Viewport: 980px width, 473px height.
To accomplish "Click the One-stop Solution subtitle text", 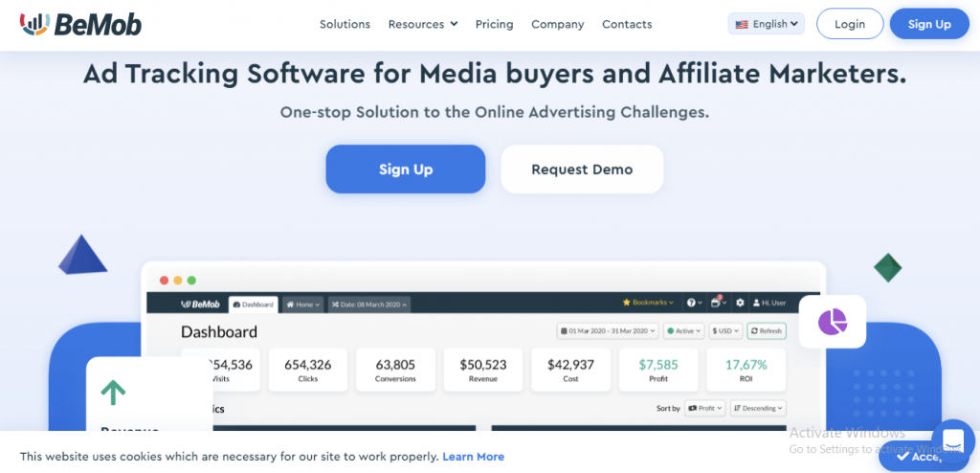I will coord(495,113).
